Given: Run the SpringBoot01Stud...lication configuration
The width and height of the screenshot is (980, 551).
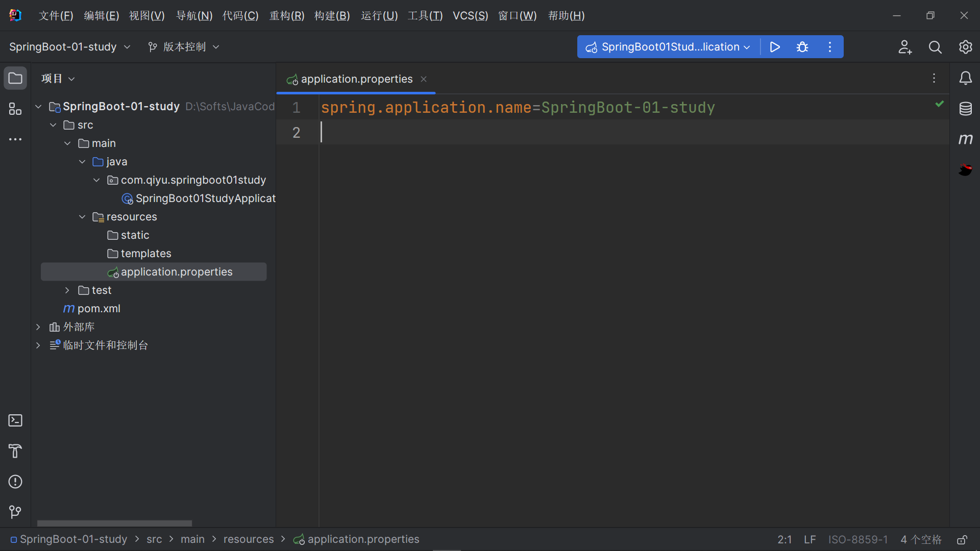Looking at the screenshot, I should [774, 46].
